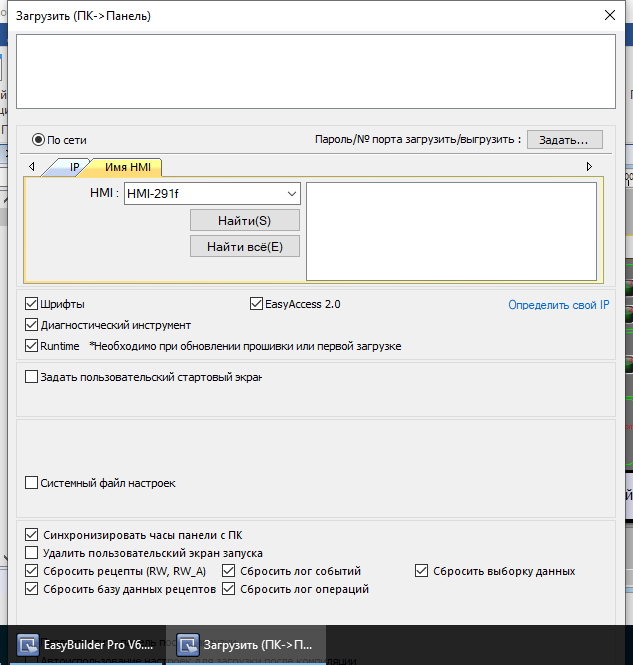Switch to the 'Имя HMI' tab
Image resolution: width=633 pixels, height=665 pixels.
128,167
